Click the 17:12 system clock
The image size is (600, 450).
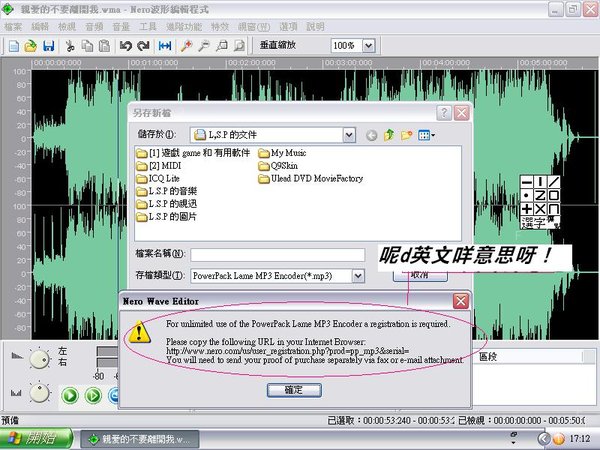point(580,438)
